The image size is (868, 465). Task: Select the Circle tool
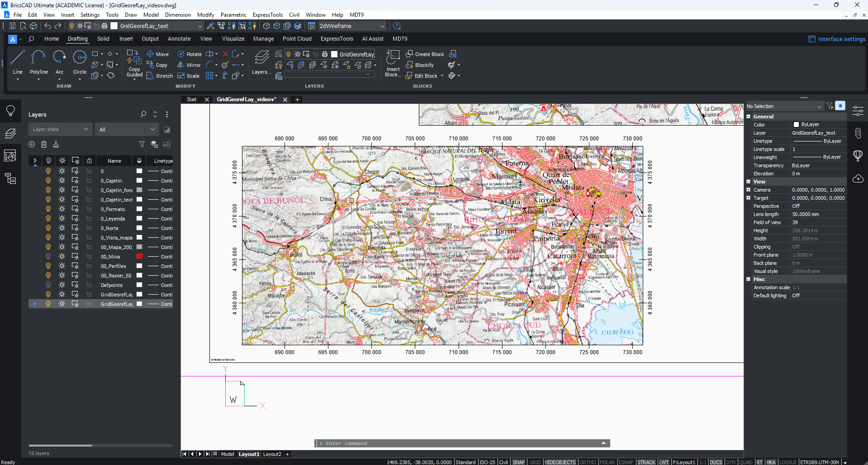tap(80, 59)
